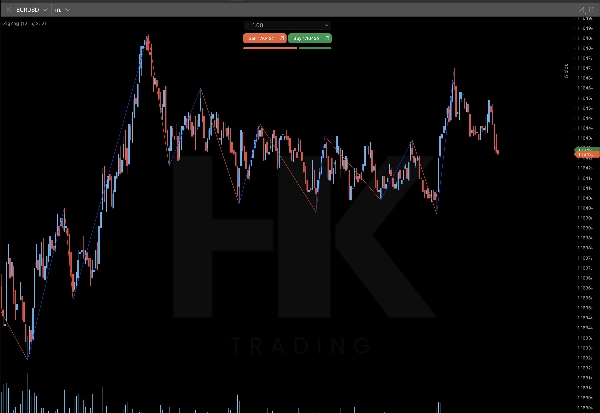The width and height of the screenshot is (600, 413).
Task: Click the orange Sell Market button
Action: pos(265,38)
